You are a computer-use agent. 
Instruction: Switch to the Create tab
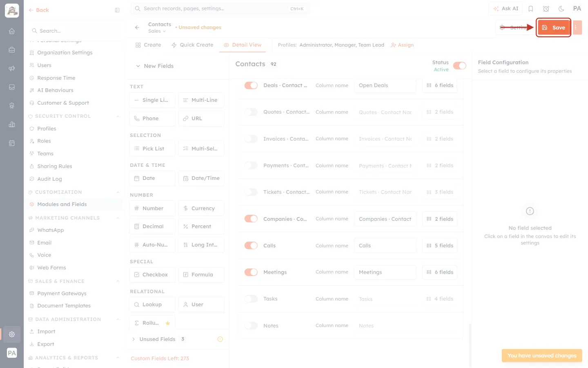pyautogui.click(x=148, y=45)
